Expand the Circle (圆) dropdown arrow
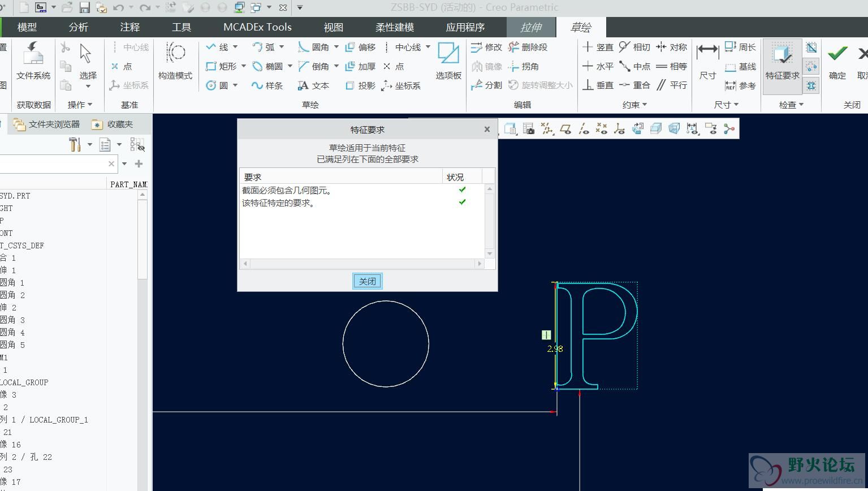This screenshot has height=491, width=868. [235, 85]
